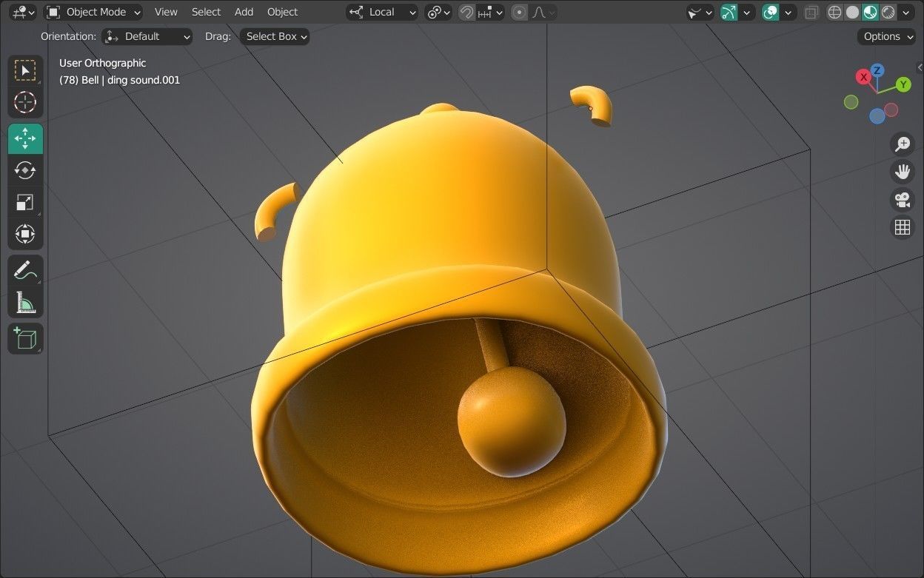Open the Add menu
Viewport: 924px width, 578px height.
pos(244,12)
